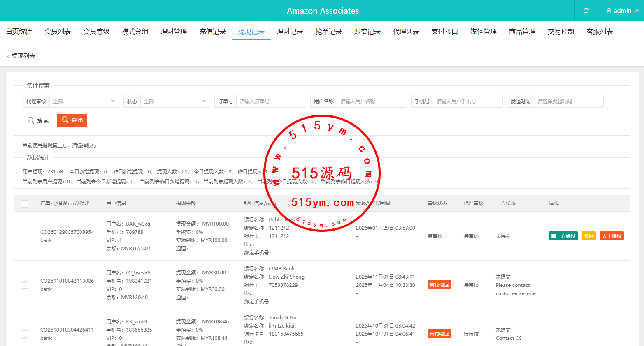The width and height of the screenshot is (644, 346).
Task: Click the export icon on the orange button
Action: point(65,120)
